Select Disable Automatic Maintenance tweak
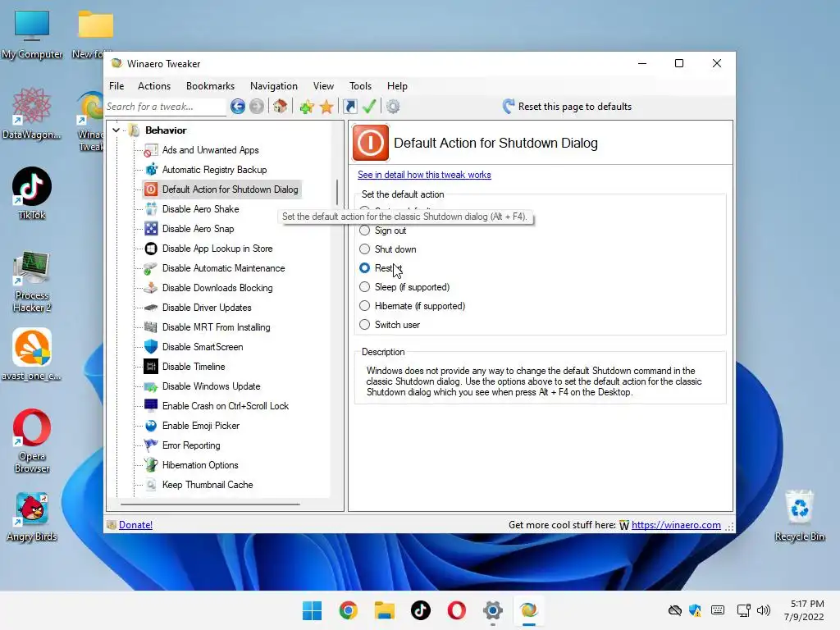 tap(223, 268)
